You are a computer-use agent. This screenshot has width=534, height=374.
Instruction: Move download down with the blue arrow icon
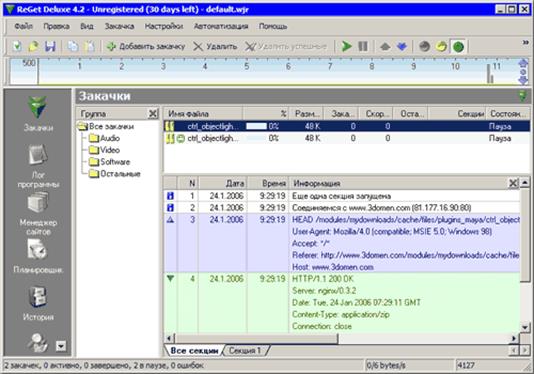402,46
